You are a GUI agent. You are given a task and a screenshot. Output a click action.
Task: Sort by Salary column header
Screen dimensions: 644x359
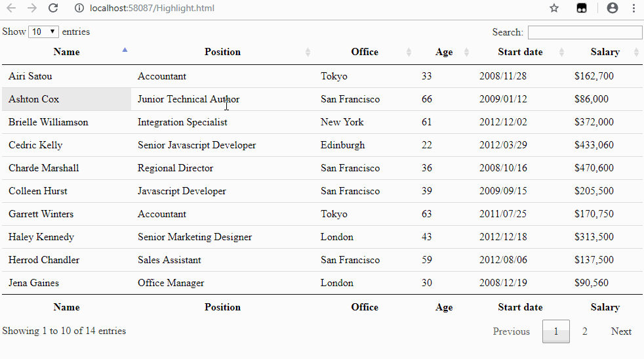[x=605, y=52]
